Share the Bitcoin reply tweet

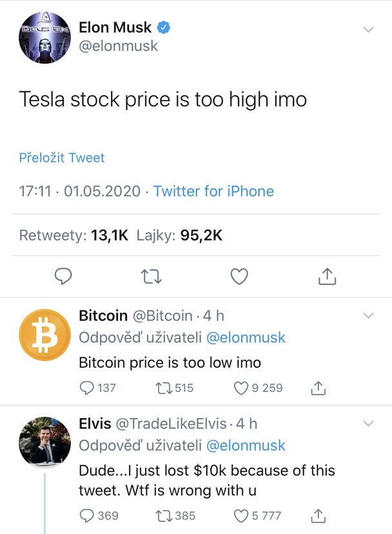click(x=318, y=388)
